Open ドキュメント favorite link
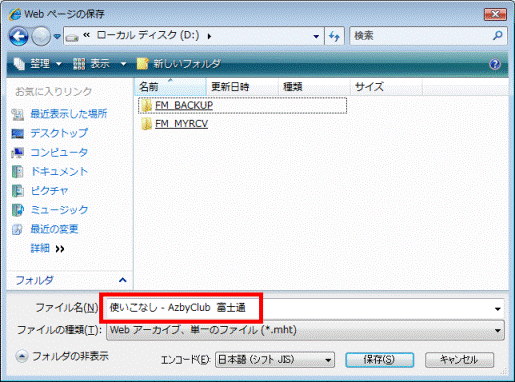The image size is (515, 382). (x=59, y=171)
